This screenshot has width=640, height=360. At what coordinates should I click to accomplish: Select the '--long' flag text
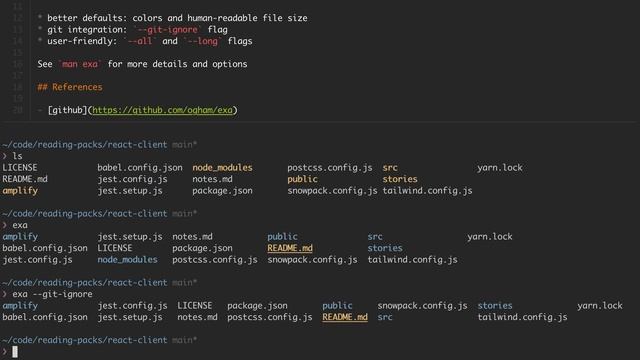coord(202,41)
